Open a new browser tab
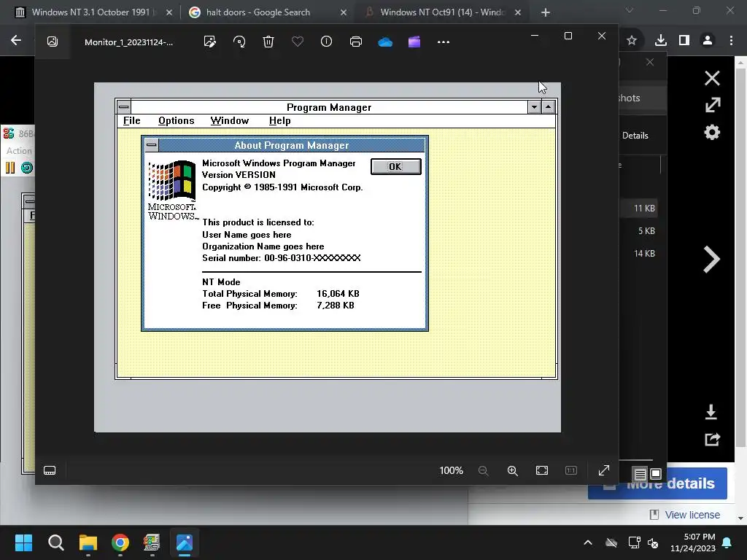 tap(546, 12)
